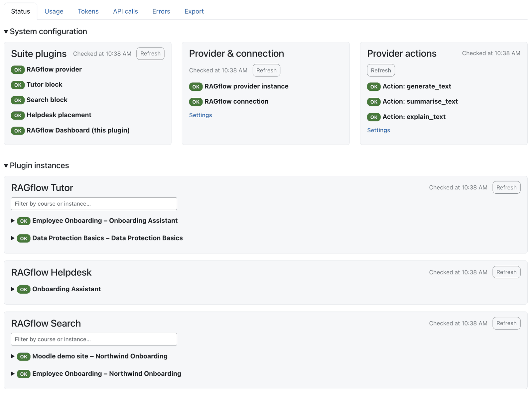Click OK badge for Action: generate_text
532x393 pixels.
(x=374, y=87)
